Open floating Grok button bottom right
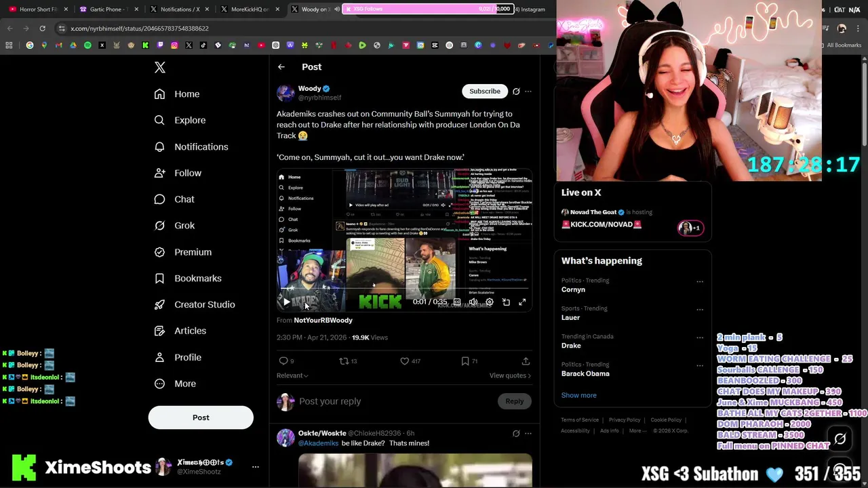This screenshot has height=488, width=868. 840,439
